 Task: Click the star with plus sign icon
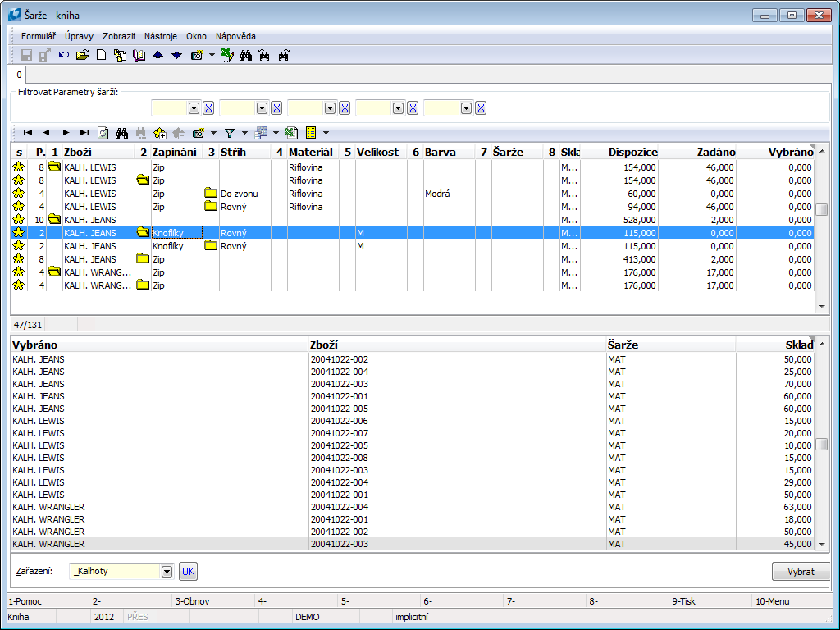[160, 132]
